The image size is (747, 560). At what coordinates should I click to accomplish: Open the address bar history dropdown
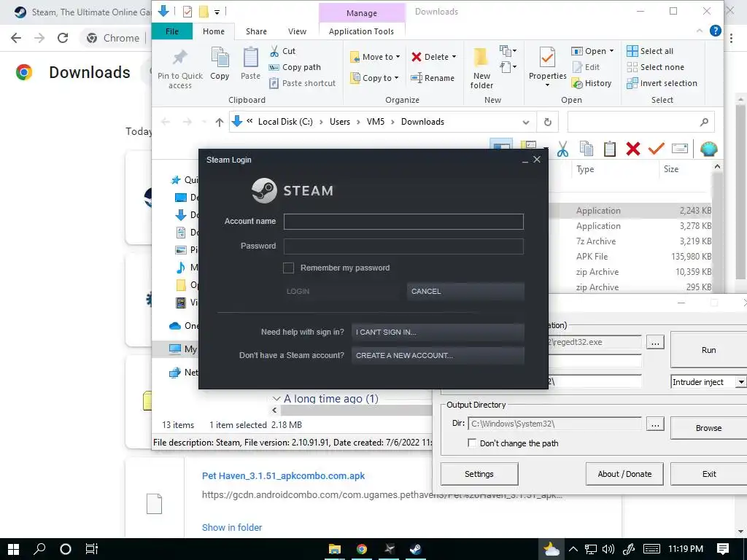tap(525, 122)
